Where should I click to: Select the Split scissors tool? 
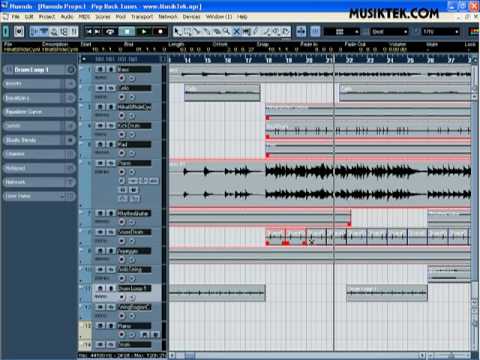point(197,32)
